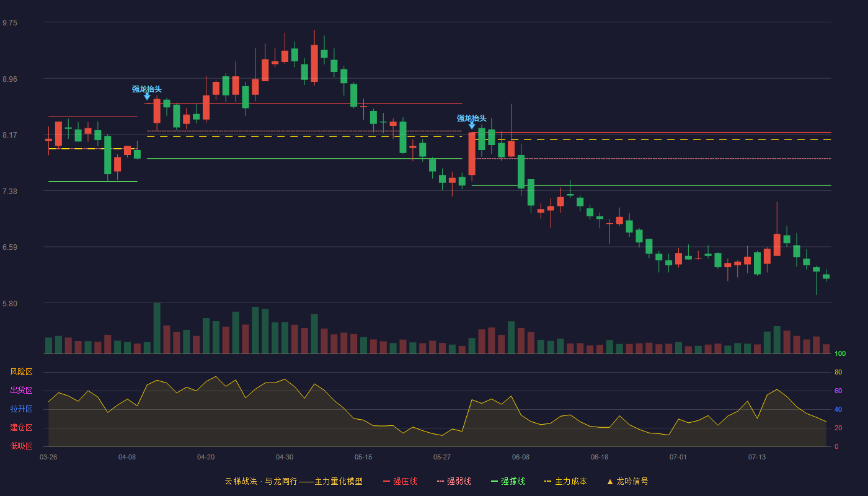Click the red 20 indicator scale value
868x496 pixels.
(x=838, y=428)
